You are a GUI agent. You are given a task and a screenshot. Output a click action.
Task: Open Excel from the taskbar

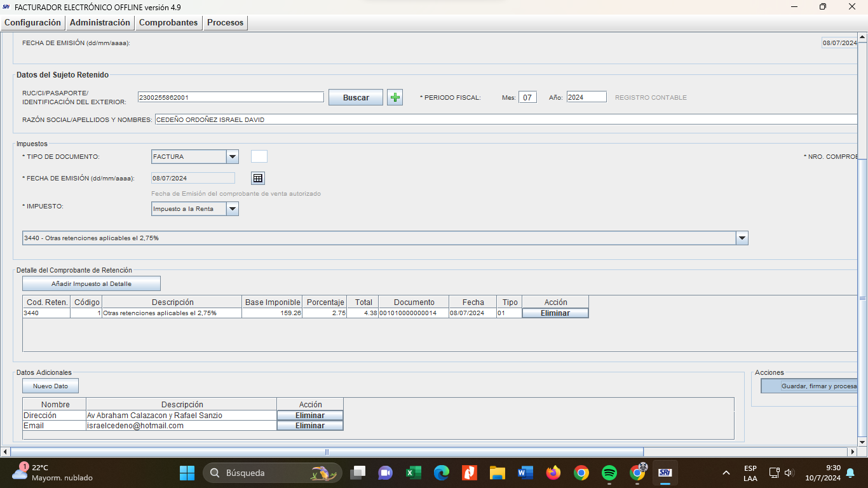coord(414,473)
